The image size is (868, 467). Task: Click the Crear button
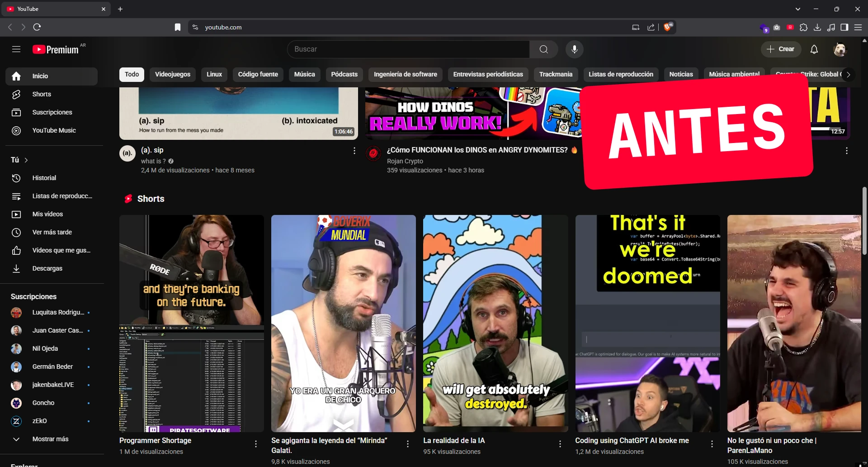tap(781, 49)
